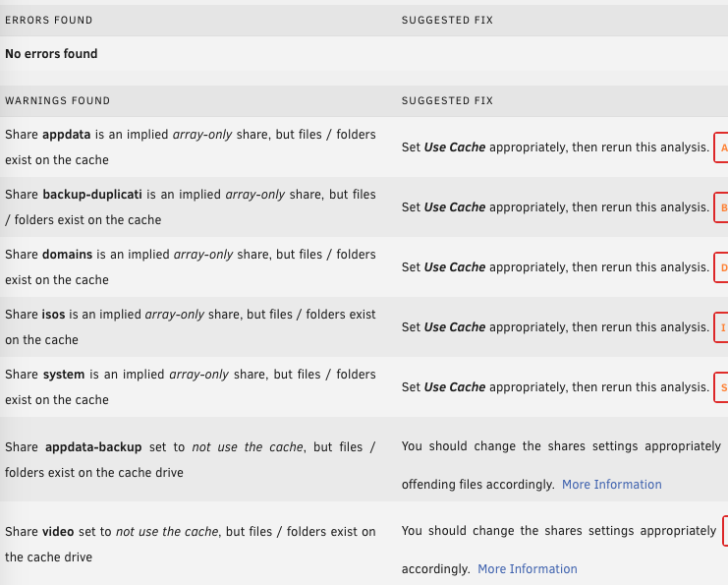This screenshot has width=728, height=585.
Task: Click the 'Errors Found' column header
Action: 49,20
